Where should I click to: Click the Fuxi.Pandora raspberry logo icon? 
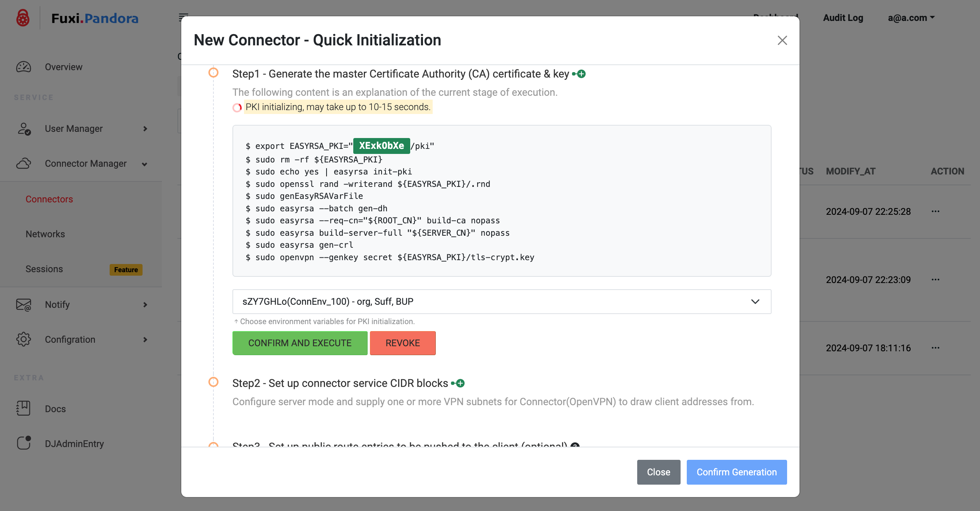pyautogui.click(x=23, y=18)
